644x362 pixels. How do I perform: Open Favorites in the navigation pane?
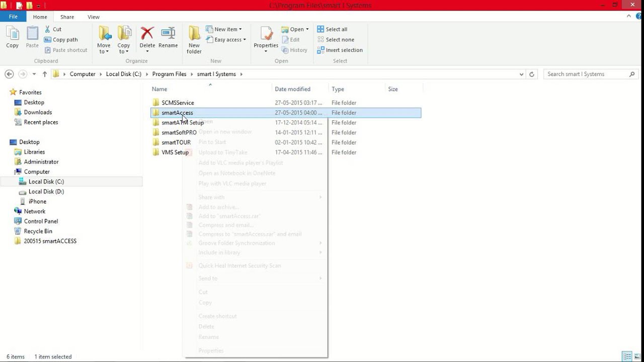(30, 93)
